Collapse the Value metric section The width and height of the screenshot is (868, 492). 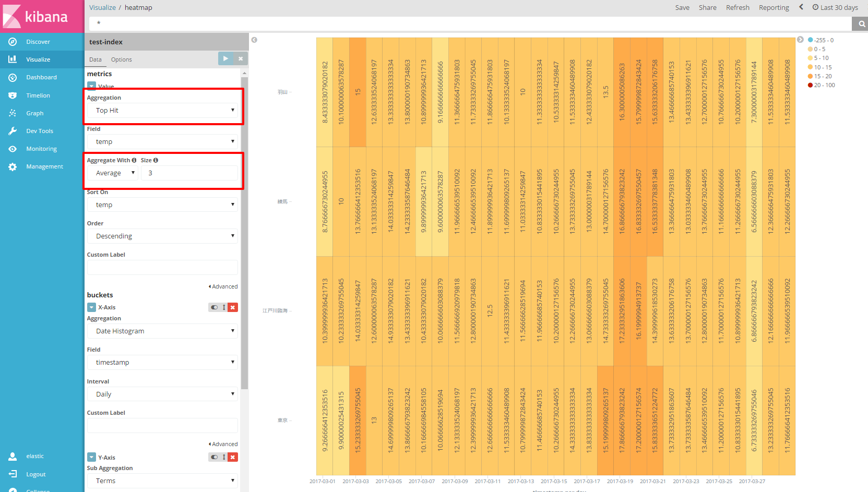point(91,86)
